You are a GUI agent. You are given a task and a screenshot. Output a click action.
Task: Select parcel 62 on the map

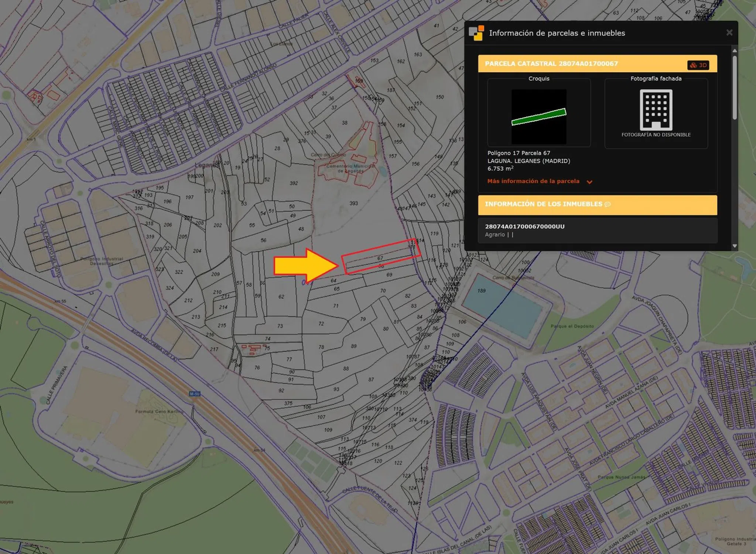click(x=281, y=297)
